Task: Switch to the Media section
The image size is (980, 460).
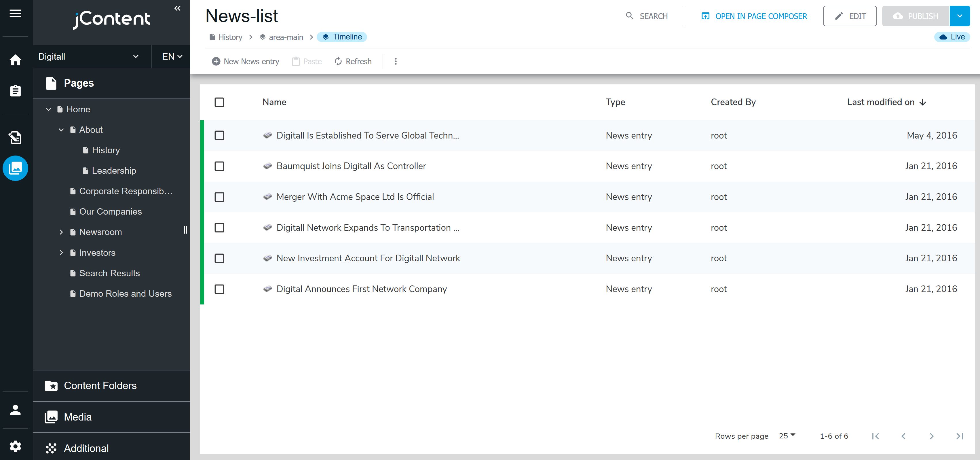Action: pos(78,417)
